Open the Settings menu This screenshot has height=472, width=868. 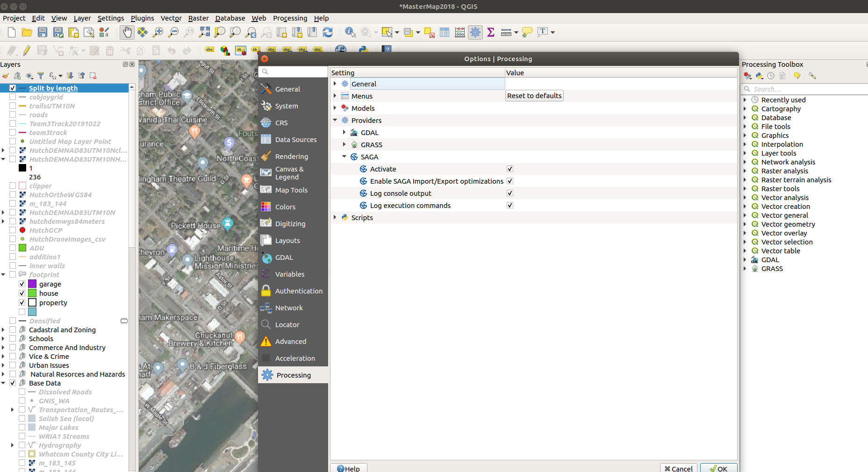pos(111,18)
